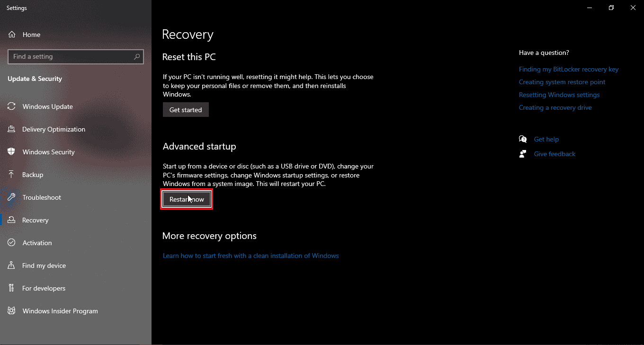Open the Windows Update section
The image size is (644, 345).
pos(76,106)
